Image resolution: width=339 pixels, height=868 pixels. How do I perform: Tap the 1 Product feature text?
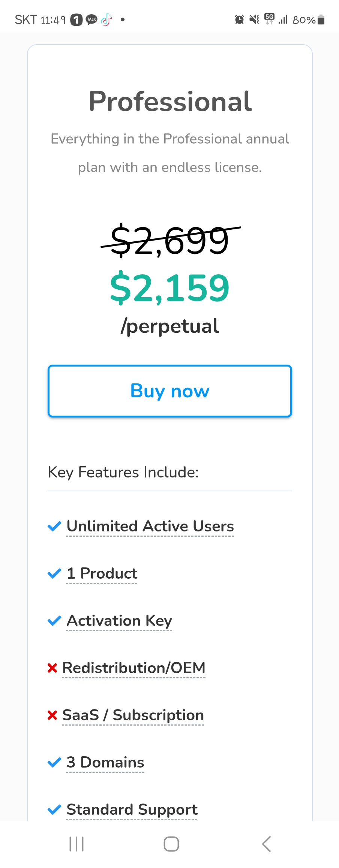[102, 573]
